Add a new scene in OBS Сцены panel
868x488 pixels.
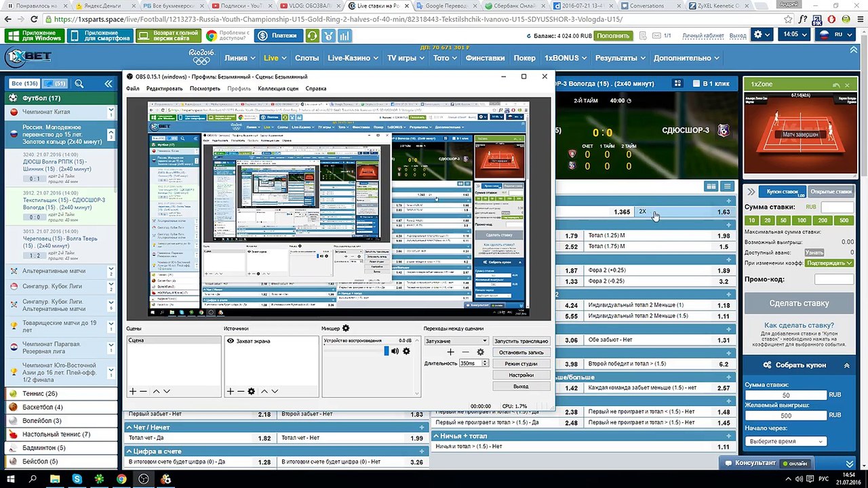133,391
